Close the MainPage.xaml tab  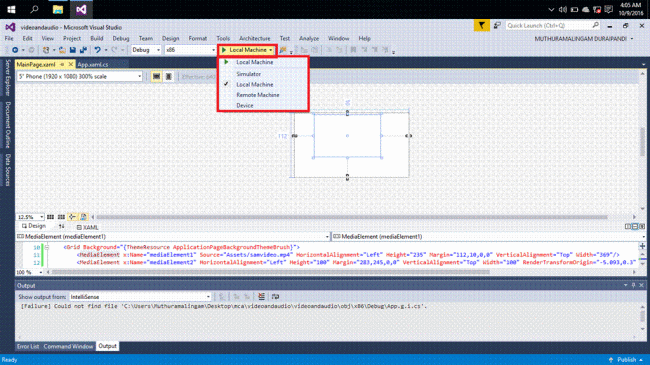(70, 64)
